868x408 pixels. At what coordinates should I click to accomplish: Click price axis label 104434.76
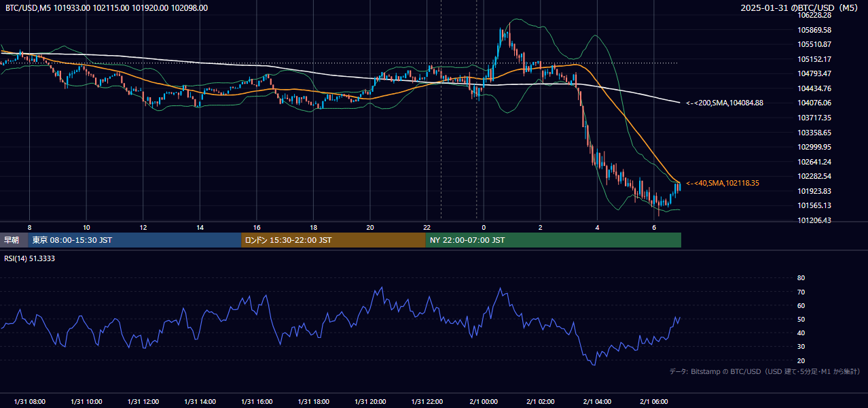815,88
